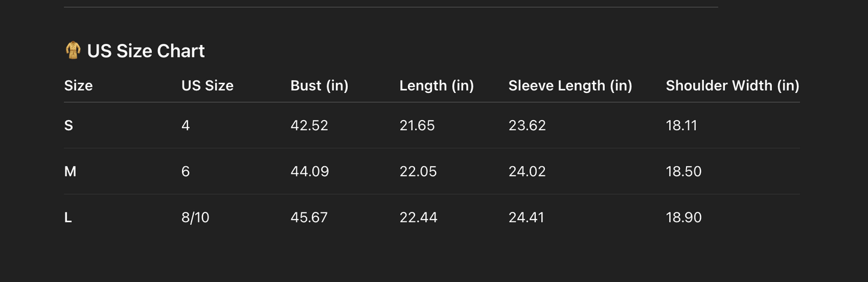Click the Size column header
This screenshot has width=868, height=282.
click(x=79, y=86)
